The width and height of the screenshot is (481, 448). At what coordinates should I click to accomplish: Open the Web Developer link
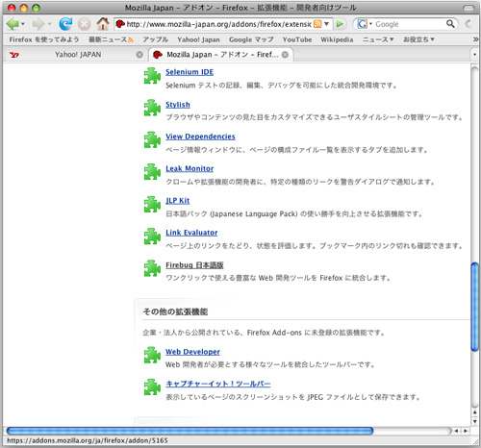click(192, 352)
